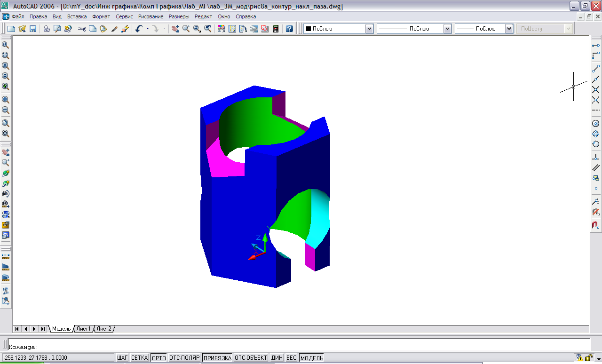Click the Zoom Window icon at the top of the left toolbar
Image resolution: width=602 pixels, height=364 pixels.
[6, 45]
